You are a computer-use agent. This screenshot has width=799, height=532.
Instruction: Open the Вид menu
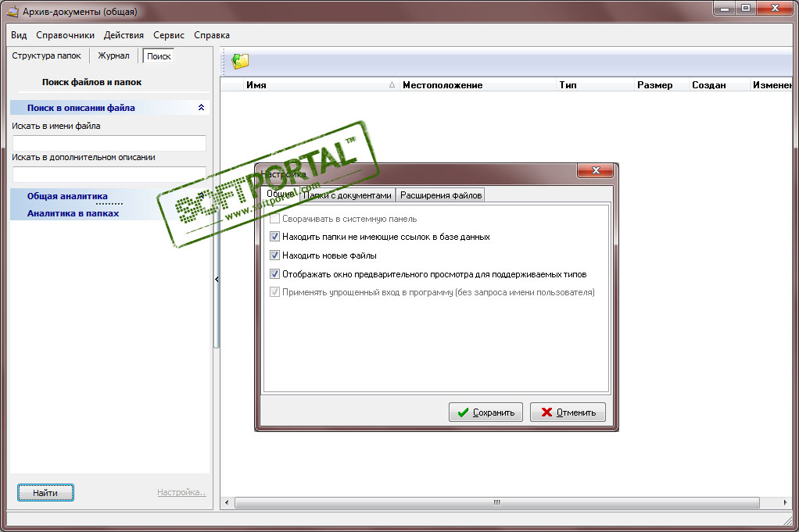pyautogui.click(x=19, y=35)
